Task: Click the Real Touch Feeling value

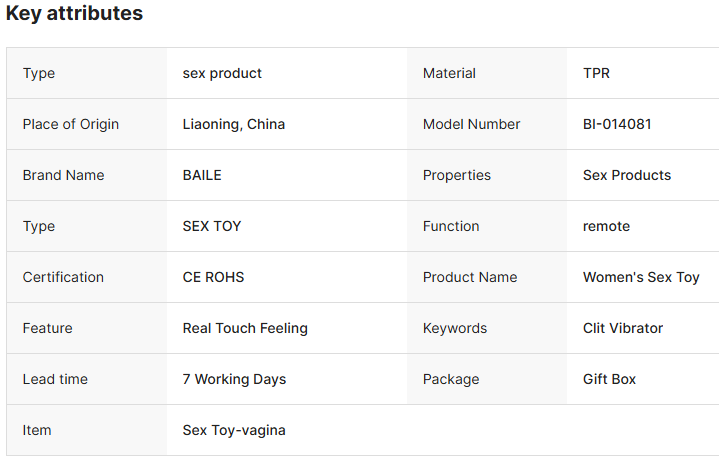Action: click(245, 328)
